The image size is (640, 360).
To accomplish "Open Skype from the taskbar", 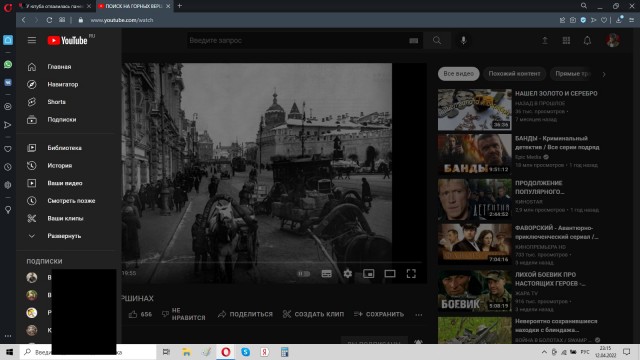I will (245, 352).
